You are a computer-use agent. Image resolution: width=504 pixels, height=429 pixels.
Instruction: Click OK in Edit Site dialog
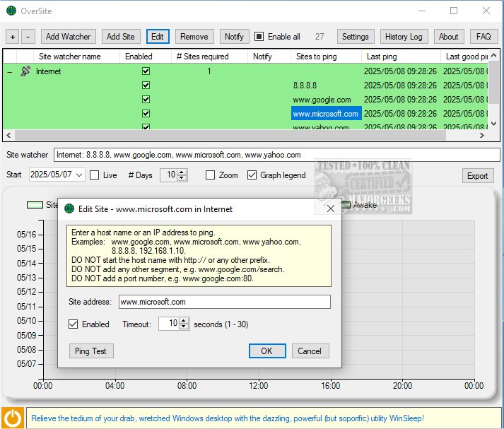(x=266, y=351)
